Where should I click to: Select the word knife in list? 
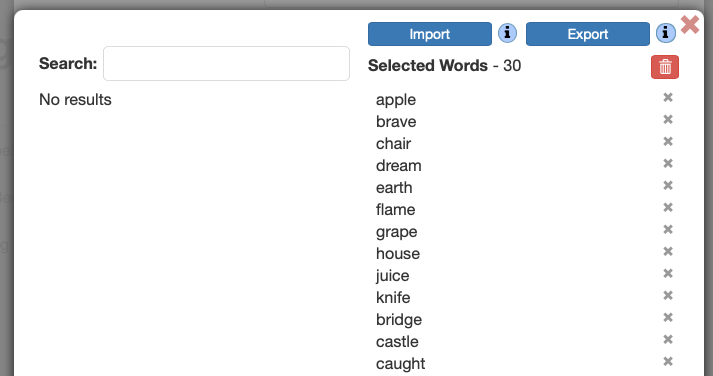393,298
